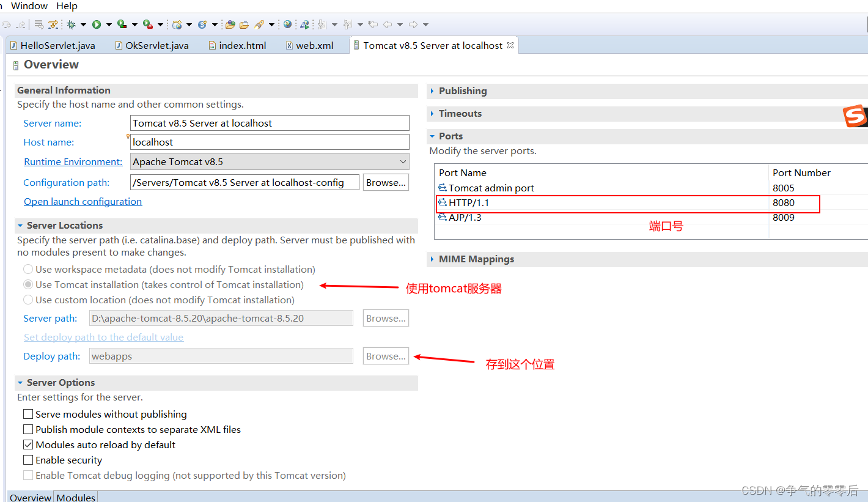Open the Help menu
The width and height of the screenshot is (868, 502).
(x=67, y=6)
